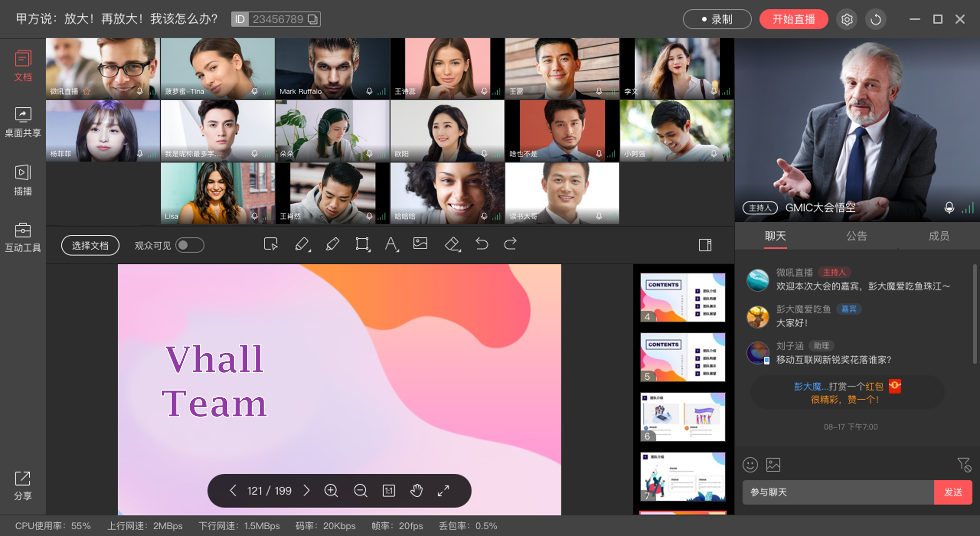Click 丢包率: 0.5% in status bar
This screenshot has width=980, height=536.
(x=468, y=526)
